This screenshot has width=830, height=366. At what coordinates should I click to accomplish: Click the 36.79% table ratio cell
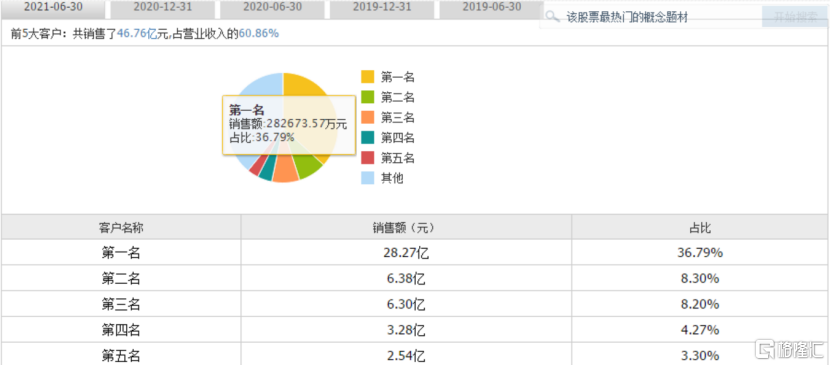700,253
